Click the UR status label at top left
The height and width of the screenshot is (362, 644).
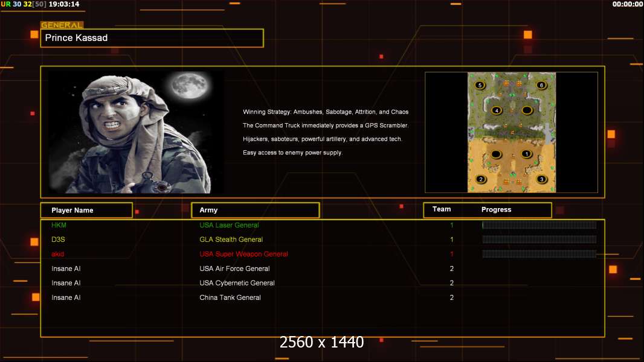(x=5, y=4)
